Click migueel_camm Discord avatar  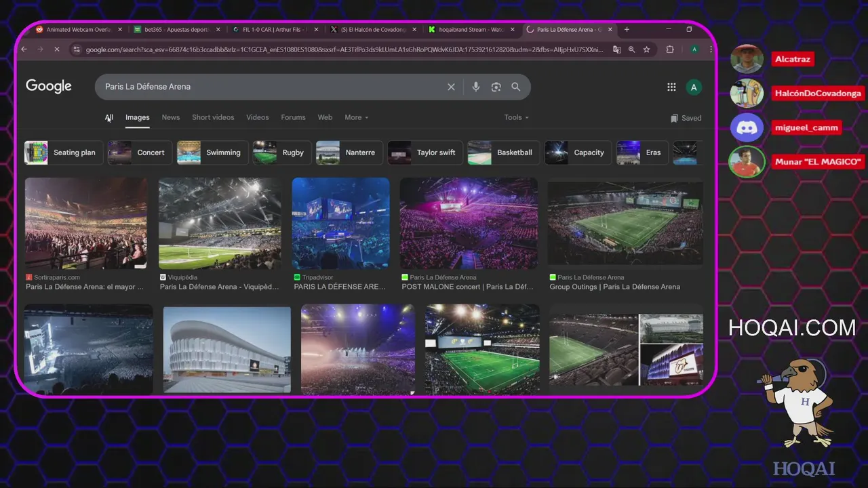747,127
